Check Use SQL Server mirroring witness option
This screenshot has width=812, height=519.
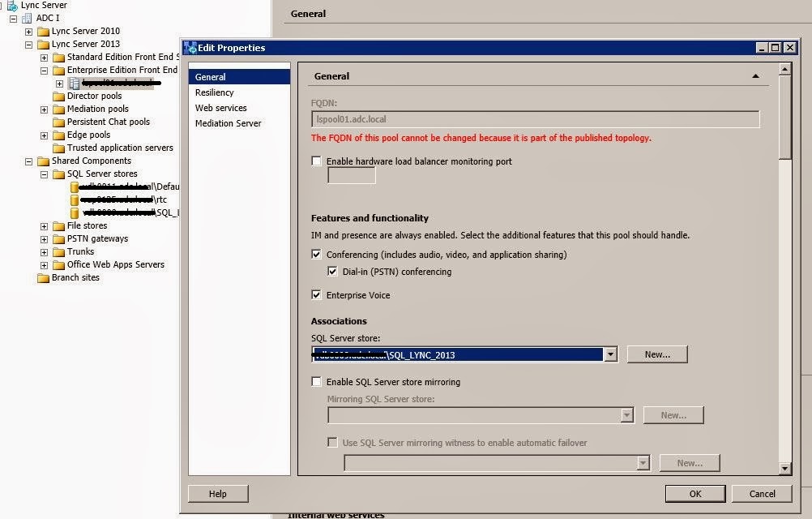coord(332,442)
